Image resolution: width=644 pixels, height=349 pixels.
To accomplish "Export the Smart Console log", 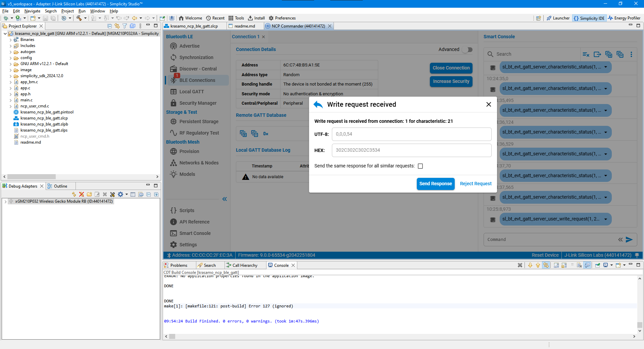I will [597, 54].
